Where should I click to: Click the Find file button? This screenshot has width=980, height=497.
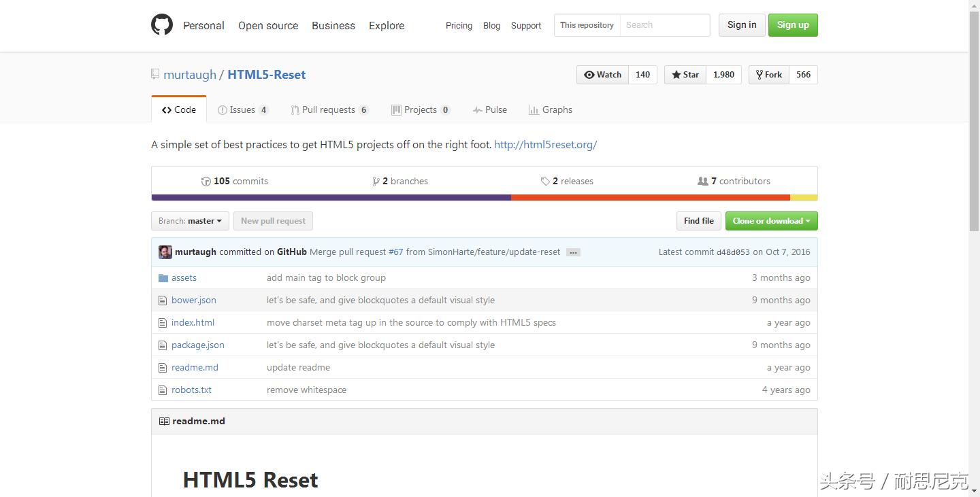[x=699, y=221]
